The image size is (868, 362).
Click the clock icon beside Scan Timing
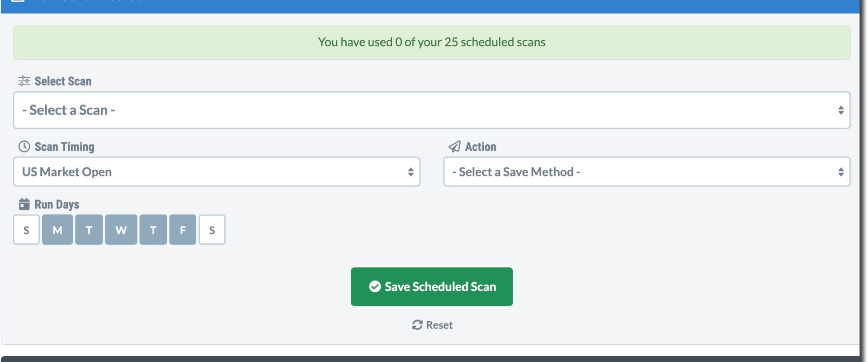click(24, 147)
